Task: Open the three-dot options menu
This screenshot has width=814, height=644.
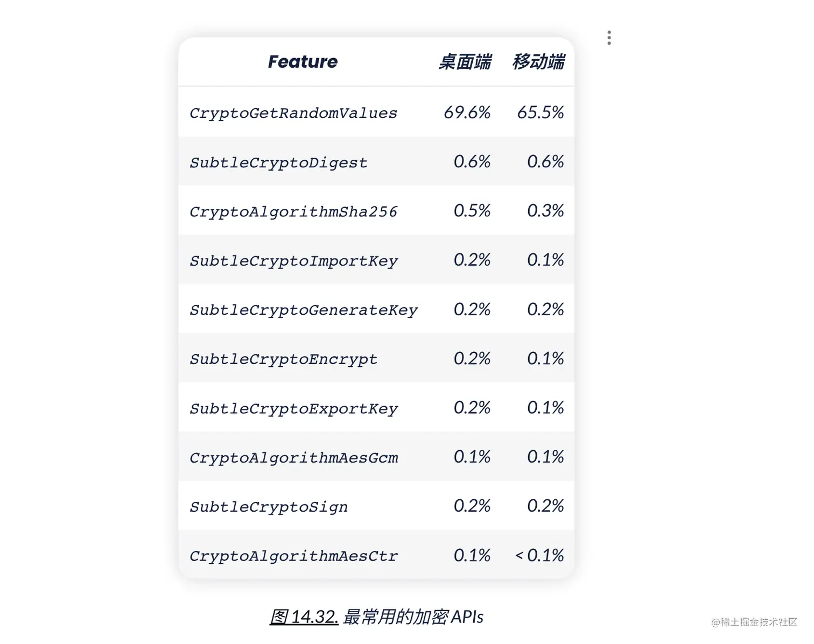Action: [609, 38]
